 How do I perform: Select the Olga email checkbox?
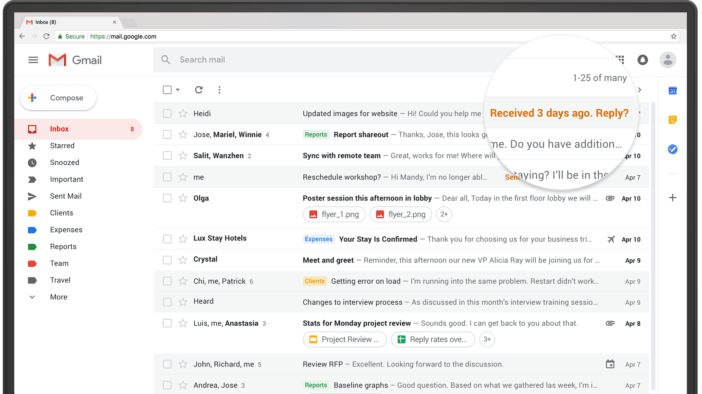coord(167,198)
